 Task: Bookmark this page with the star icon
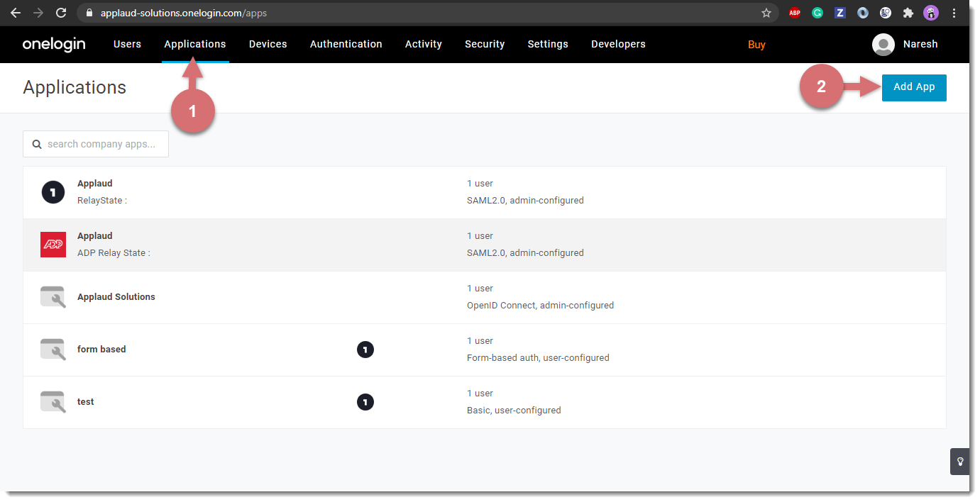point(766,13)
